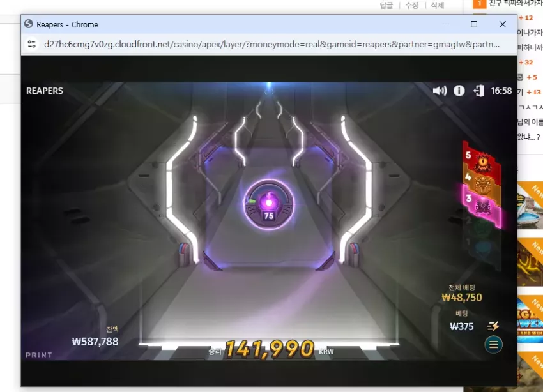Open the round hamburger menu in the game

tap(493, 345)
